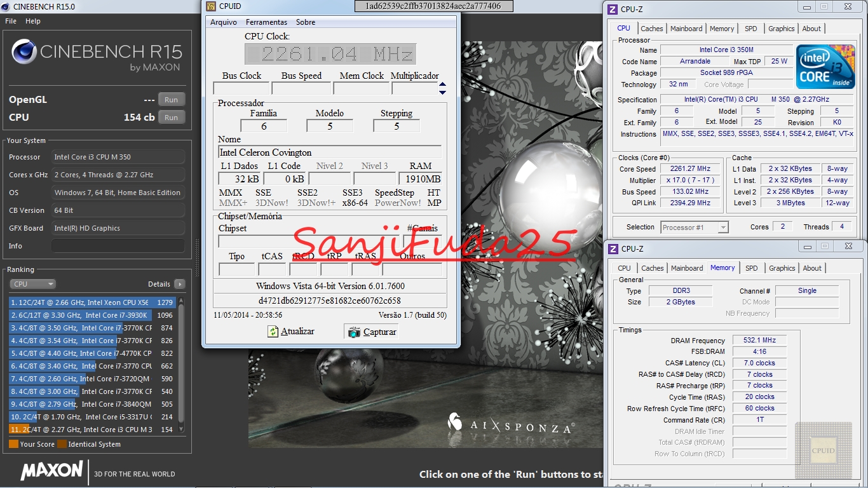This screenshot has width=868, height=488.
Task: Click the top CPU-Z window title icon
Action: pos(613,9)
